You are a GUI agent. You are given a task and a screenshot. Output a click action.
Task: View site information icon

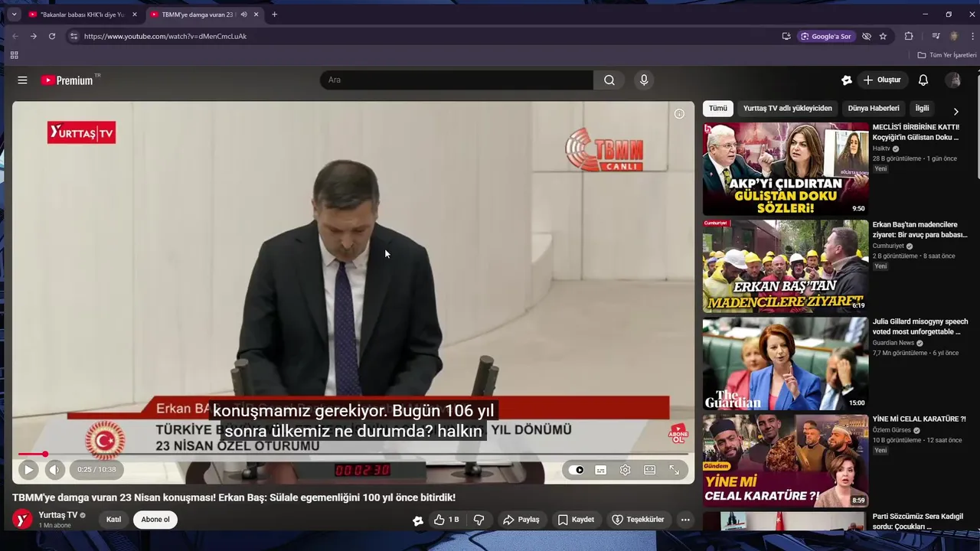pos(73,36)
